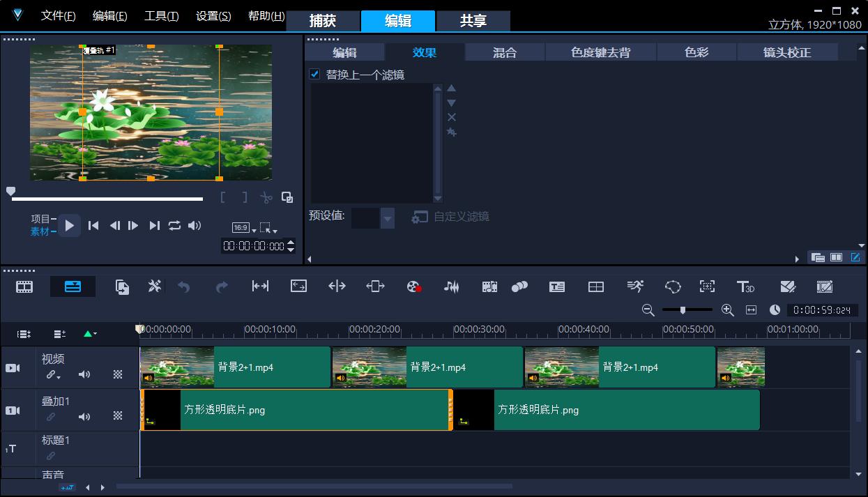Select the Slide tool in the toolbar
The height and width of the screenshot is (497, 868).
(x=375, y=286)
